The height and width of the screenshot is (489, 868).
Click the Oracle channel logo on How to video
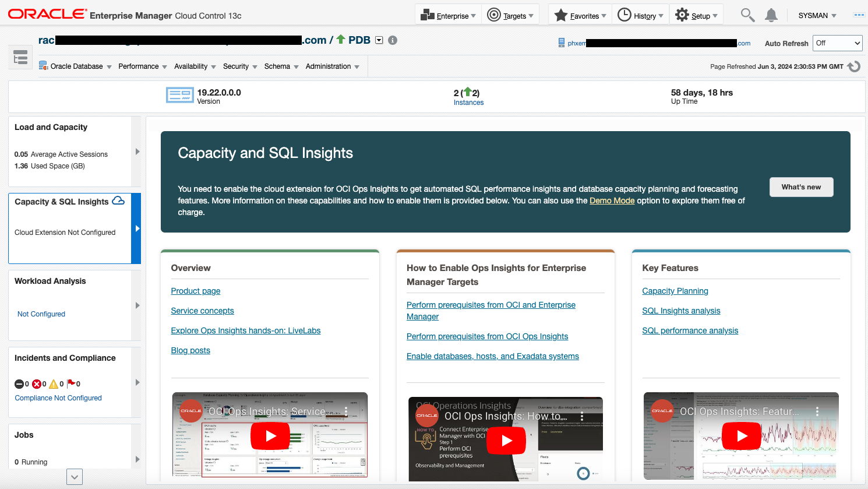point(427,416)
